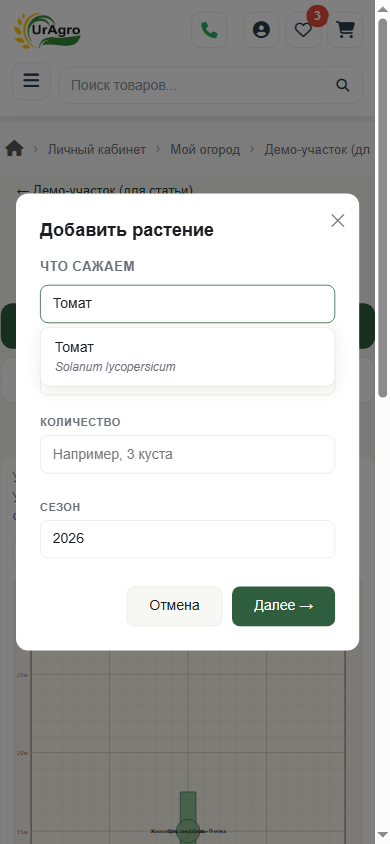Open the shopping cart icon
The image size is (390, 844).
[345, 30]
